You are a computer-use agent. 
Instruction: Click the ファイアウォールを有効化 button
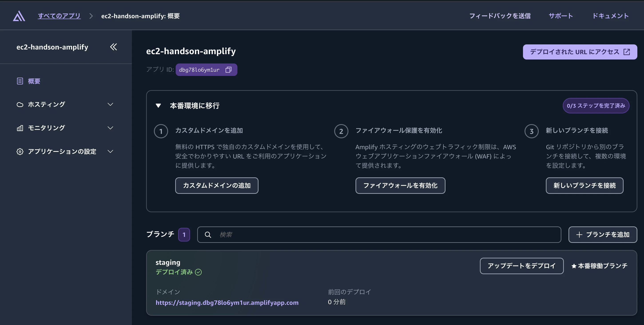(400, 186)
